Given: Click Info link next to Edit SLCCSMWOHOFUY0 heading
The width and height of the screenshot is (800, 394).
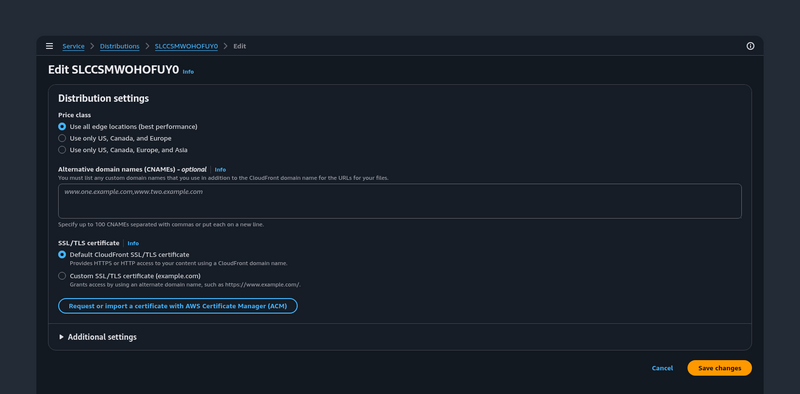Looking at the screenshot, I should [x=188, y=72].
